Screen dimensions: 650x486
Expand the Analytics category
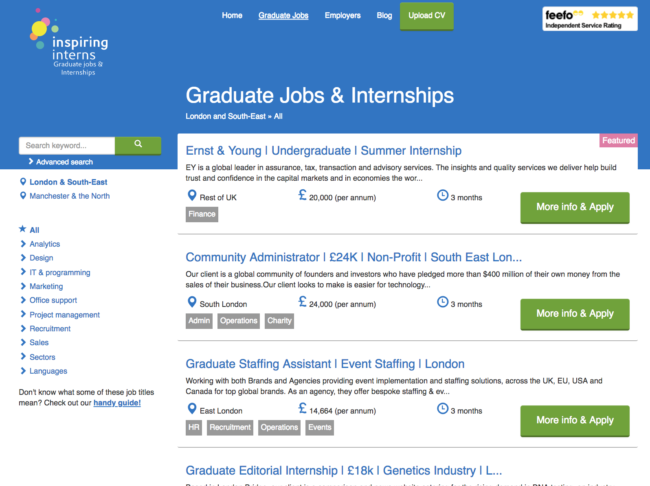pos(44,244)
